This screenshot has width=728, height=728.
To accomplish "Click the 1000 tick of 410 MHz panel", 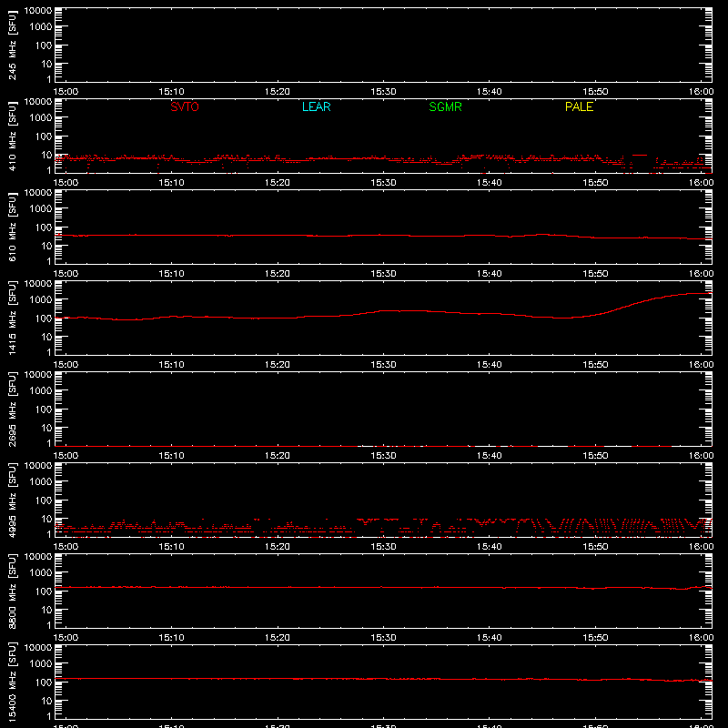I will coord(41,118).
